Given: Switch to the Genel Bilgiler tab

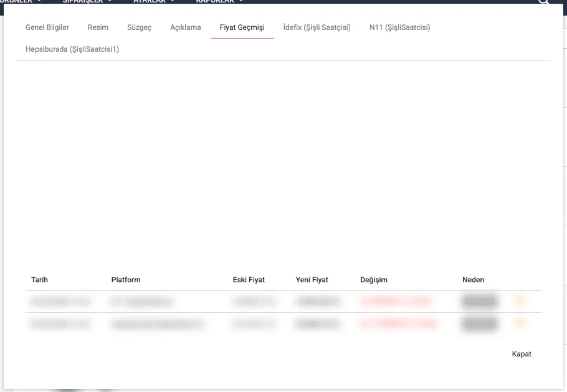Looking at the screenshot, I should [x=47, y=27].
